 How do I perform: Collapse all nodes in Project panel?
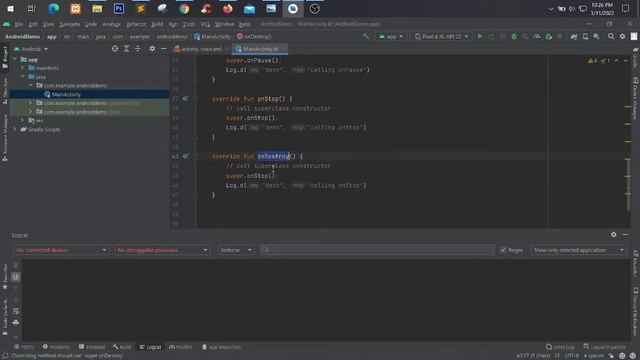[138, 49]
